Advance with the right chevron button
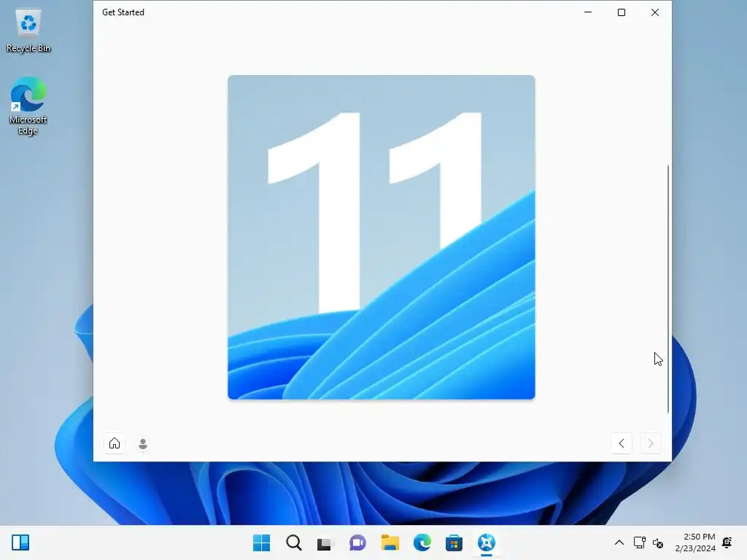This screenshot has width=747, height=560. (x=650, y=443)
